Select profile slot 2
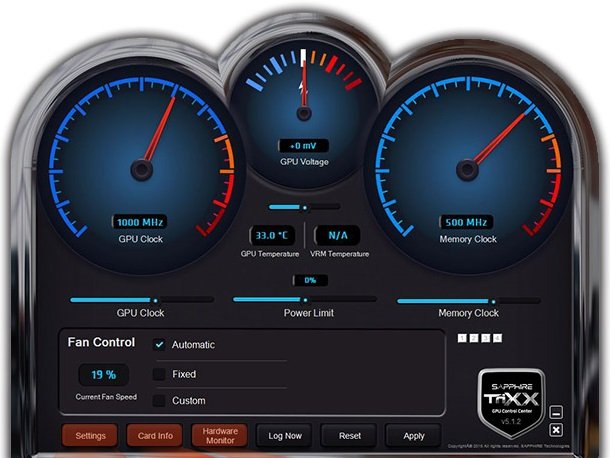Screen dimensions: 610x458 coord(473,338)
